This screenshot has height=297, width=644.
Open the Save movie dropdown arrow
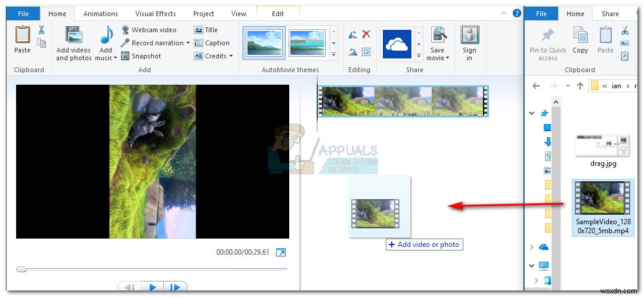tap(447, 58)
